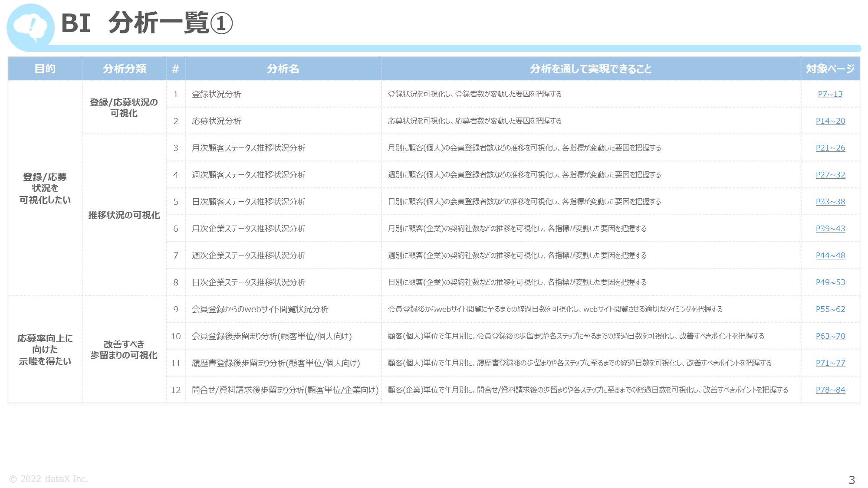This screenshot has width=868, height=488.
Task: Follow the P55~62 page link
Action: (830, 309)
